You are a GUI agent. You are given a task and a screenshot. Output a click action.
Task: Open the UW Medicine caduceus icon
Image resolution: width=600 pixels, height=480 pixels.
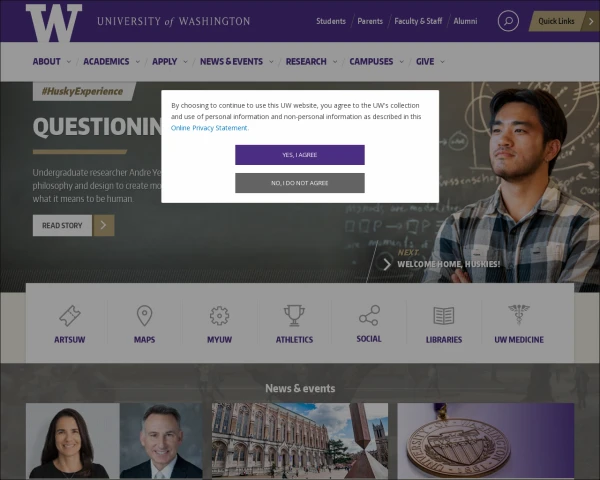[519, 315]
